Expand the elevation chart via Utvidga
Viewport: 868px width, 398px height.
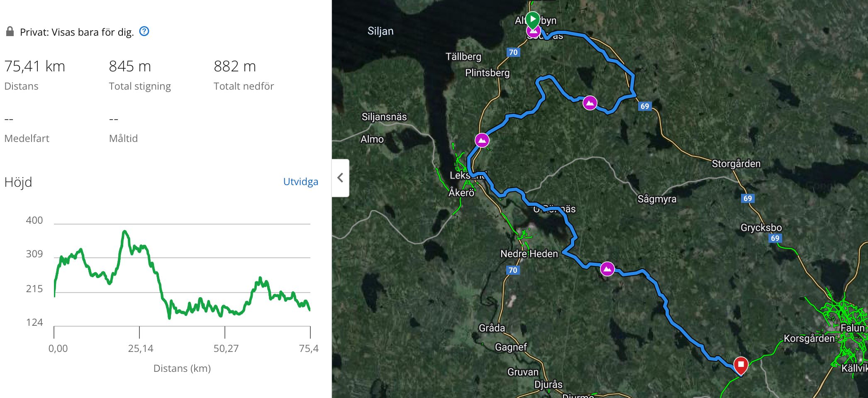[300, 182]
